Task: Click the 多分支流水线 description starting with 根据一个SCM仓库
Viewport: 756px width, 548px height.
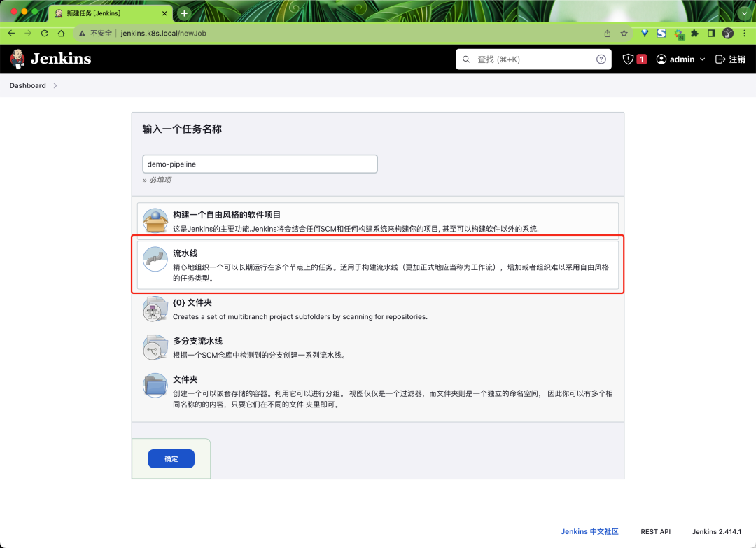Action: pyautogui.click(x=260, y=356)
